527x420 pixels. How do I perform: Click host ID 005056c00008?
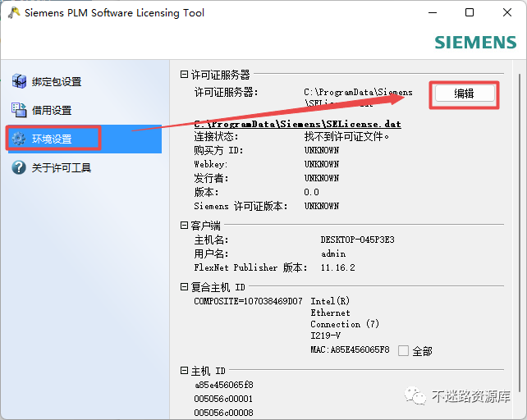[x=223, y=413]
